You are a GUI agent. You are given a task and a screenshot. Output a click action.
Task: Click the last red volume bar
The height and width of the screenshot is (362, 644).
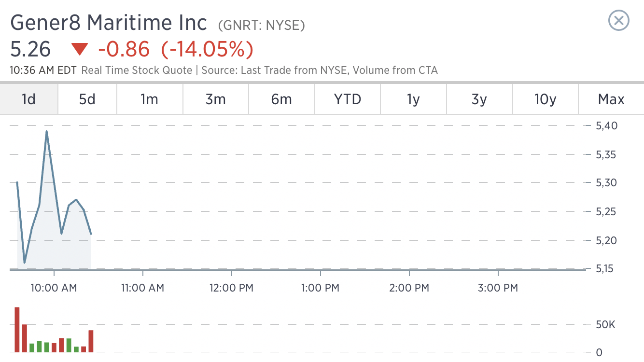click(x=91, y=341)
